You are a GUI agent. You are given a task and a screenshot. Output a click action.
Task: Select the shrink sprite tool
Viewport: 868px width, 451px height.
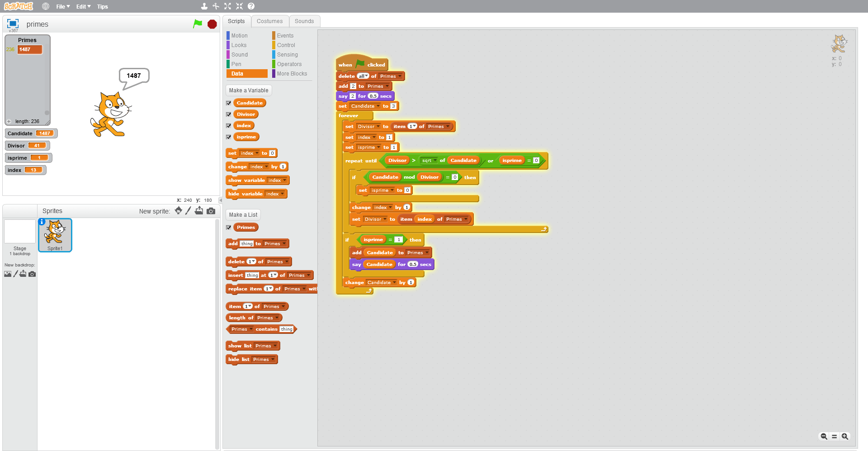point(239,6)
